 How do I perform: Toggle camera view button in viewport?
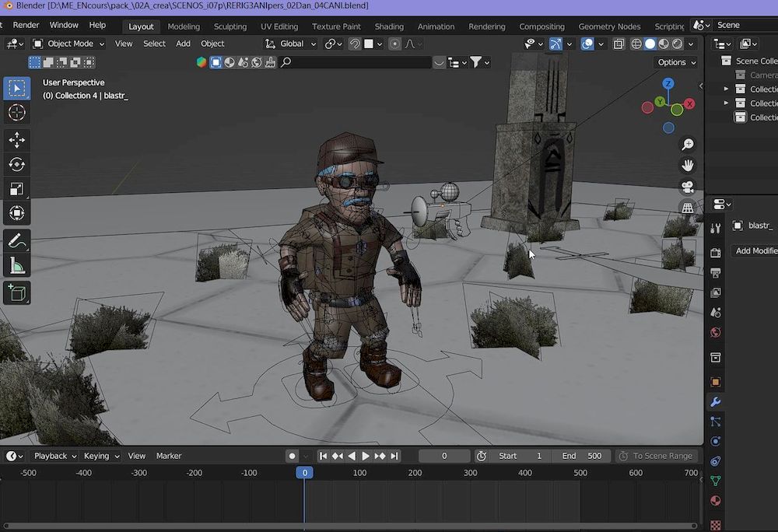coord(688,187)
